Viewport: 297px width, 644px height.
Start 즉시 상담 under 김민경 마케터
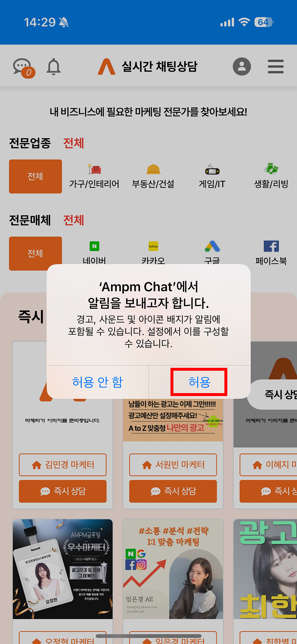point(63,491)
